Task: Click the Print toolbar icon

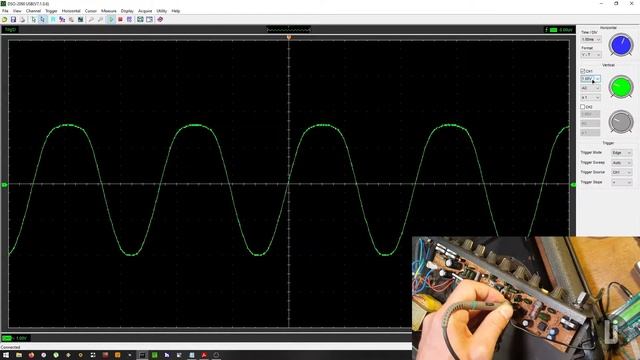Action: 22,20
